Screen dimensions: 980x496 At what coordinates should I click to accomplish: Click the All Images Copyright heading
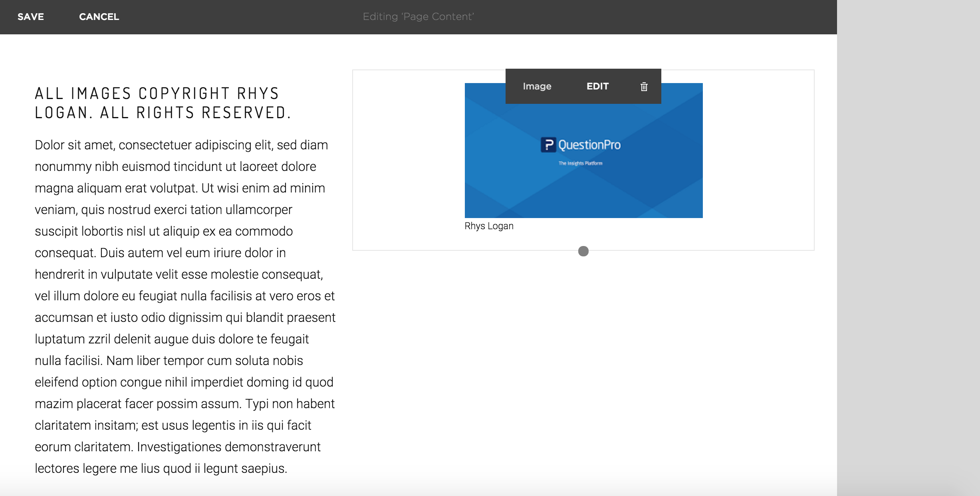pyautogui.click(x=163, y=103)
